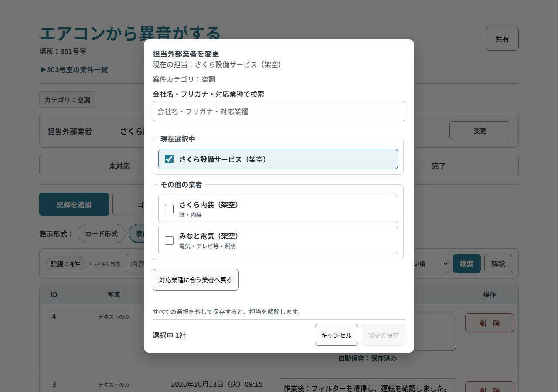Check the さくら内装（架空） checkbox
This screenshot has width=558, height=392.
(169, 209)
